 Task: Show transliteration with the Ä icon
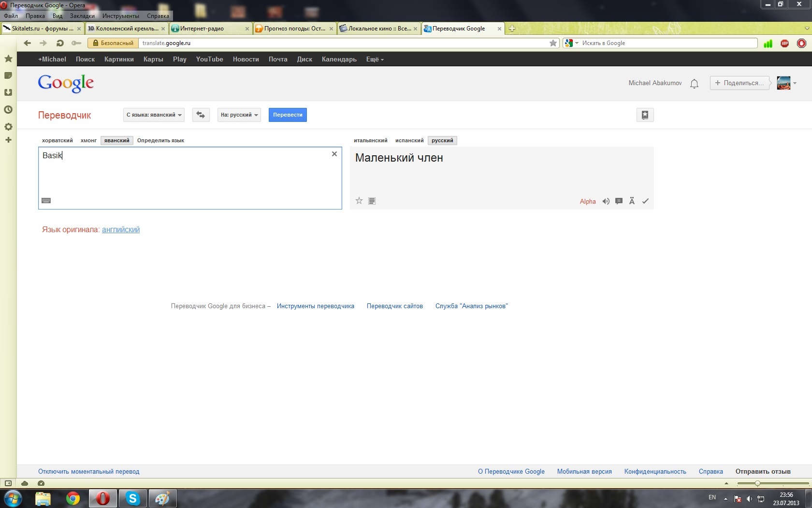click(x=632, y=201)
